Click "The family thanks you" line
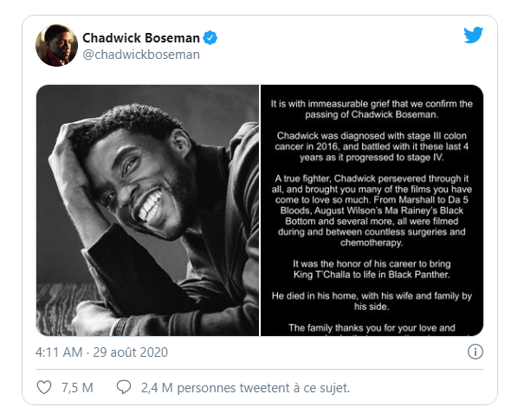 click(371, 328)
